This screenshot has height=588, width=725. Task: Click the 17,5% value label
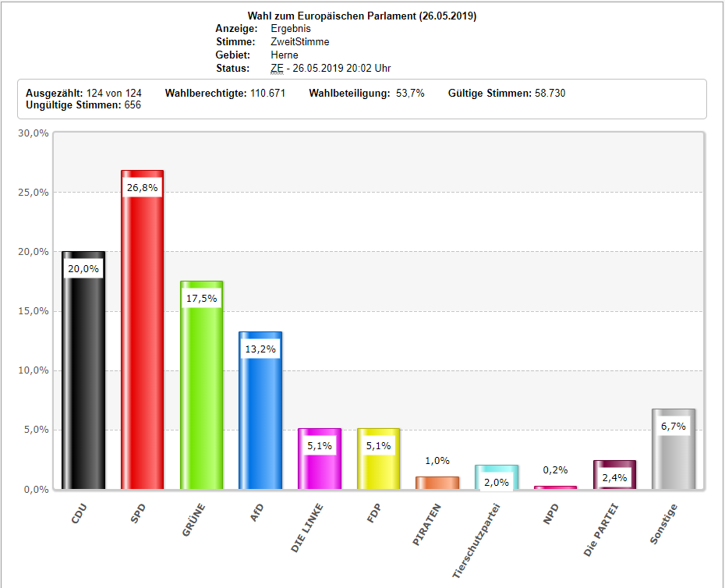[x=202, y=299]
